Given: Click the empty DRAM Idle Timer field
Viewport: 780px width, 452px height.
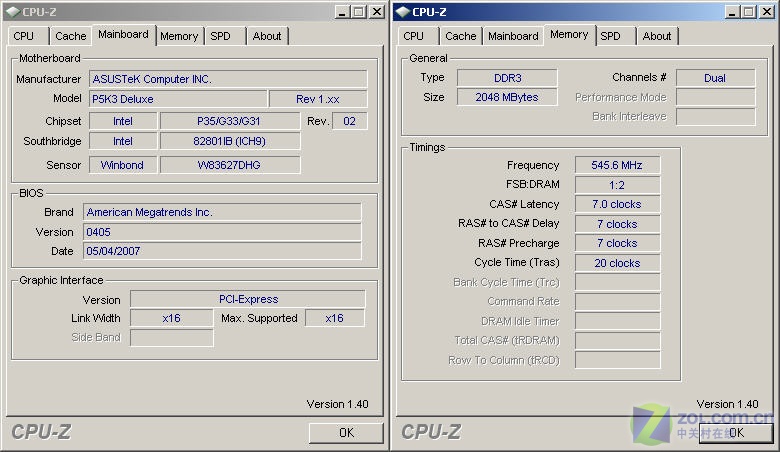Looking at the screenshot, I should coord(617,321).
